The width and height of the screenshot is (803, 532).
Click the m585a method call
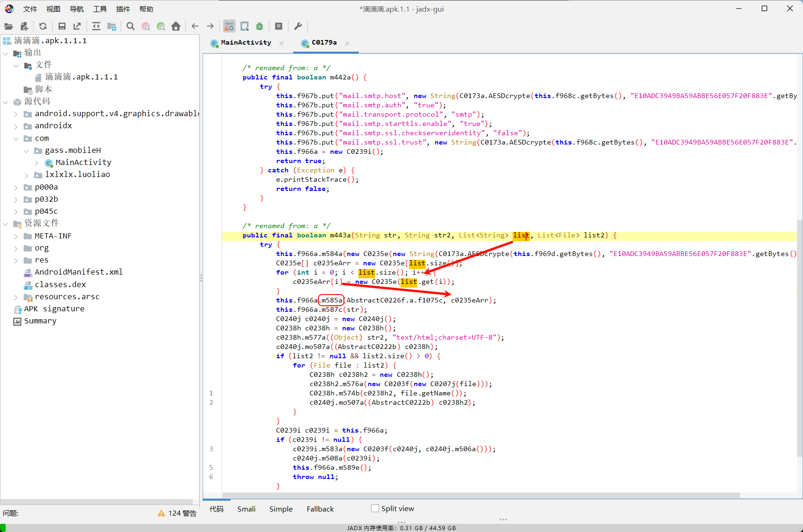(332, 300)
